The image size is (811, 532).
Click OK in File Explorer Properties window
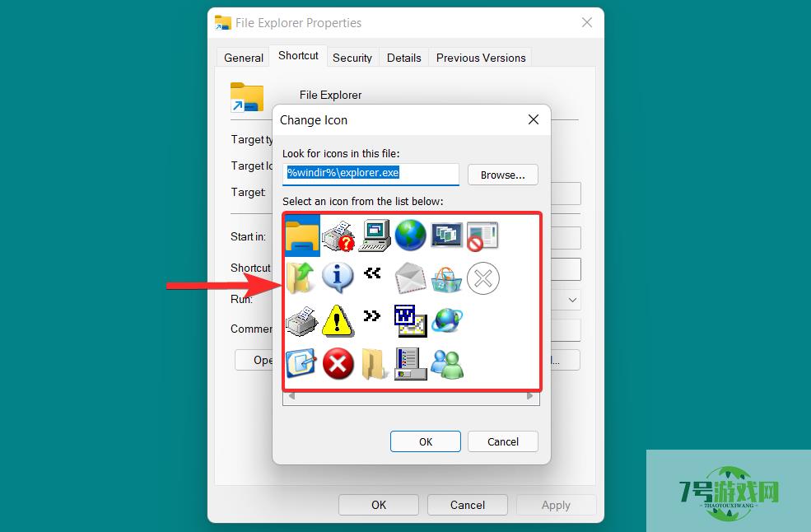tap(379, 505)
